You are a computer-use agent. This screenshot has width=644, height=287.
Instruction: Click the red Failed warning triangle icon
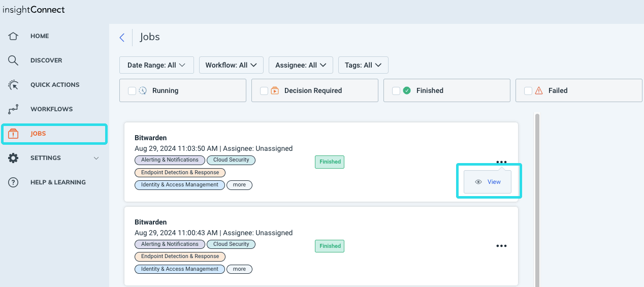(x=539, y=90)
